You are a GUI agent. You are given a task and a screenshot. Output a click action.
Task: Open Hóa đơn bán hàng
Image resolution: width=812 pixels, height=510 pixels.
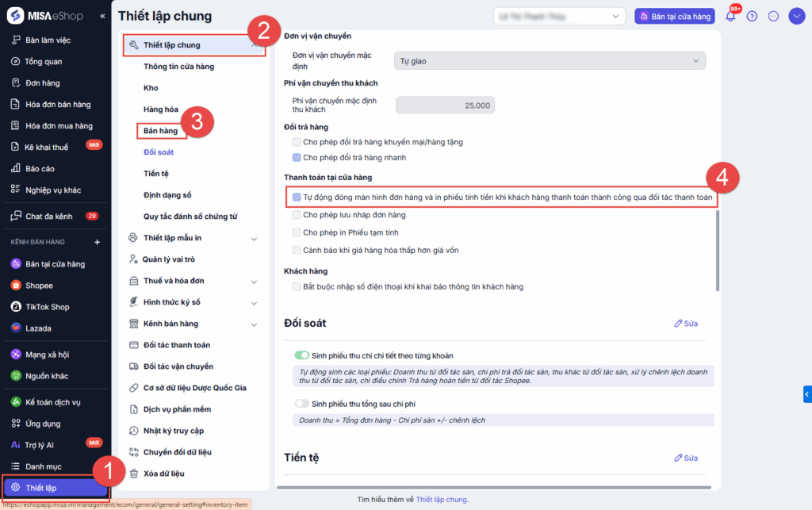[56, 105]
